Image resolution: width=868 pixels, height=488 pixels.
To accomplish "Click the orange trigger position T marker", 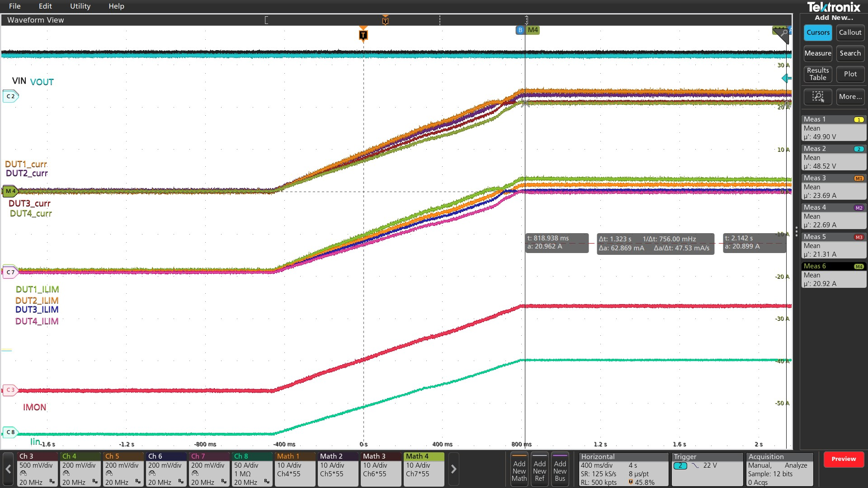I will 363,35.
